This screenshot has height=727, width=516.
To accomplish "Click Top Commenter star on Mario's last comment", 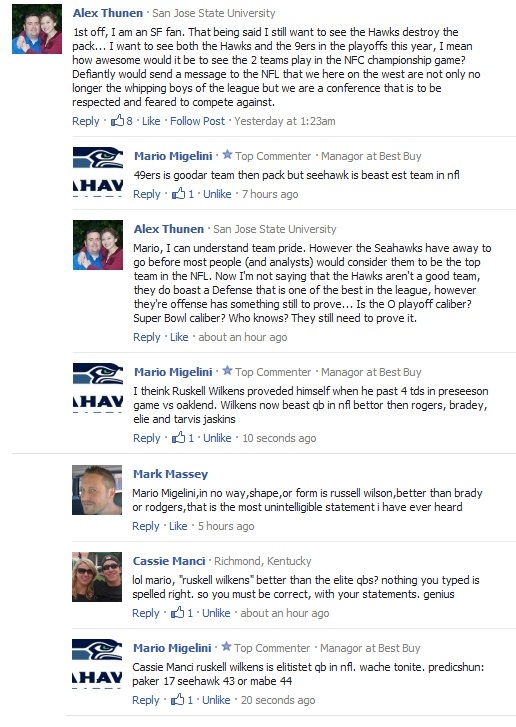I will pos(226,647).
